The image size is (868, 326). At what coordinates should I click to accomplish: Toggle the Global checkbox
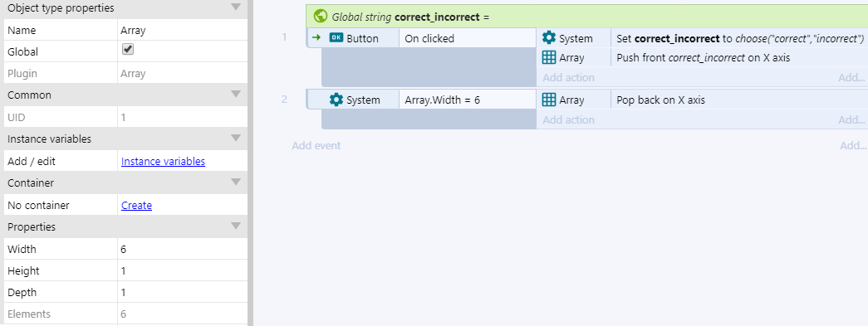point(128,50)
